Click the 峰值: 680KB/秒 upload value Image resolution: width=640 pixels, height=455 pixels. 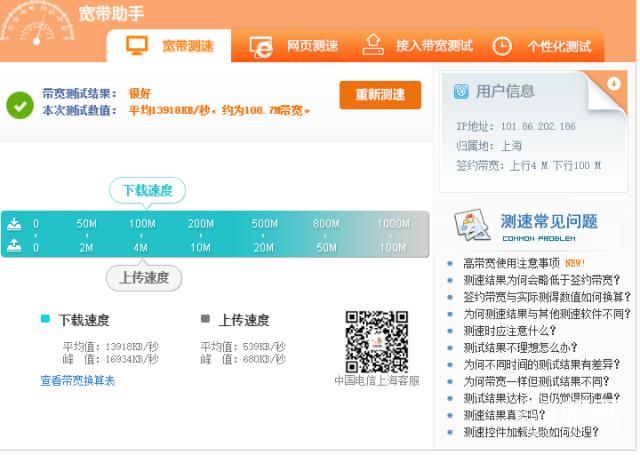point(243,360)
